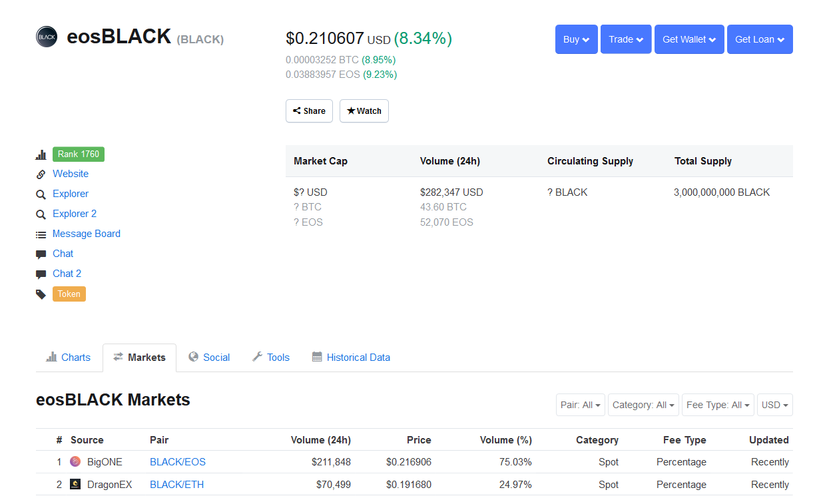This screenshot has width=821, height=504.
Task: Open the Explorer link
Action: click(x=71, y=194)
